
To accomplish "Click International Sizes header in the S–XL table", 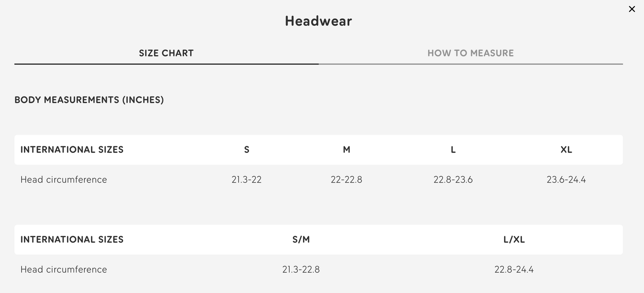I will point(72,150).
